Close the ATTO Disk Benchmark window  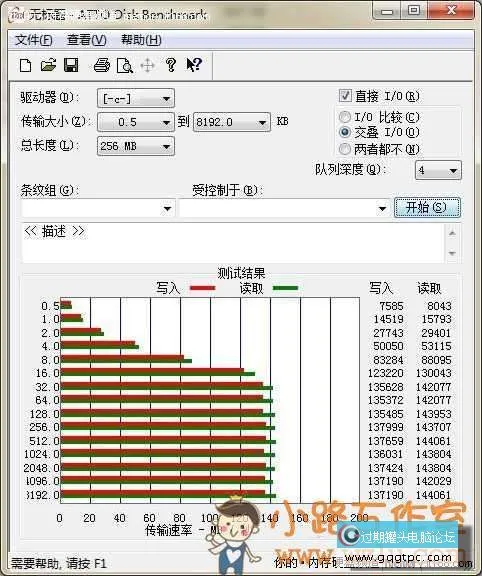pyautogui.click(x=451, y=10)
